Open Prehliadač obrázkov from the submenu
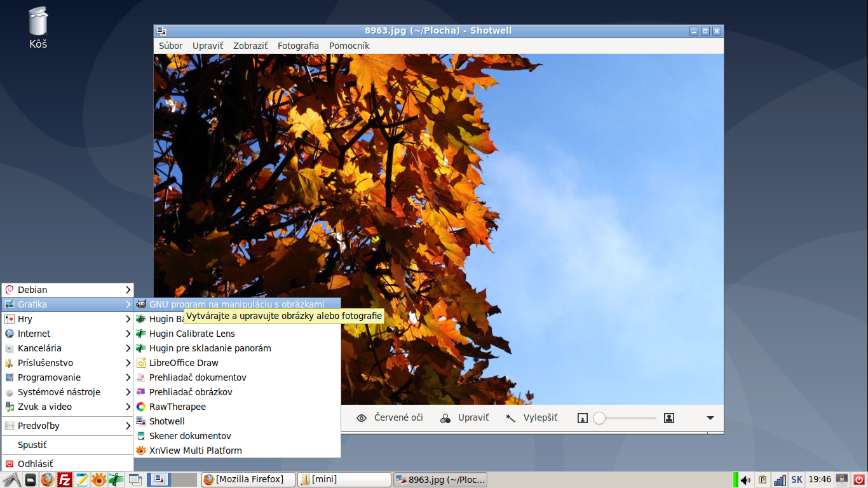The image size is (868, 488). (x=237, y=392)
